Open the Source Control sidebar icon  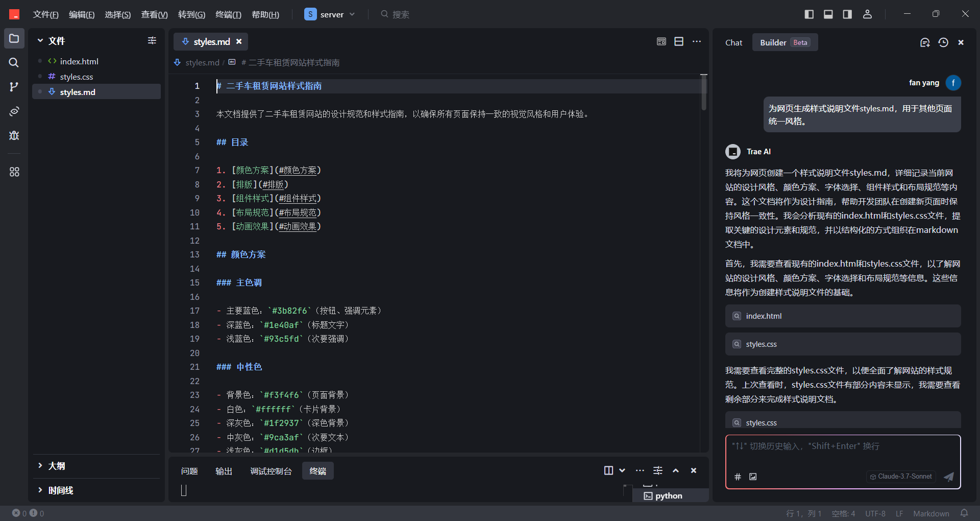pyautogui.click(x=14, y=87)
